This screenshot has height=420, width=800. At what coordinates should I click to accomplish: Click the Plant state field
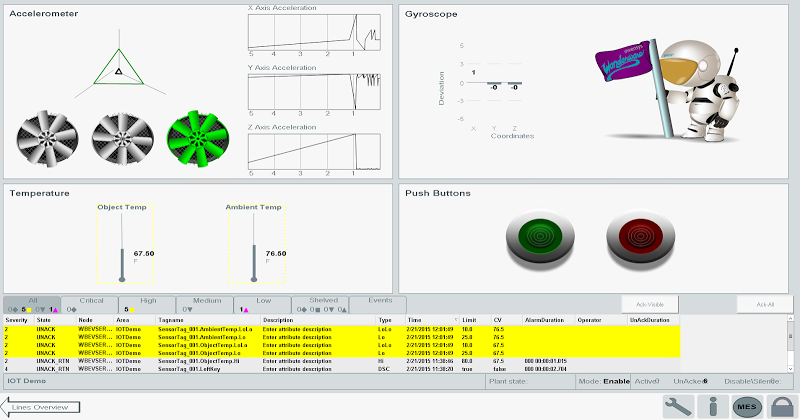point(531,381)
